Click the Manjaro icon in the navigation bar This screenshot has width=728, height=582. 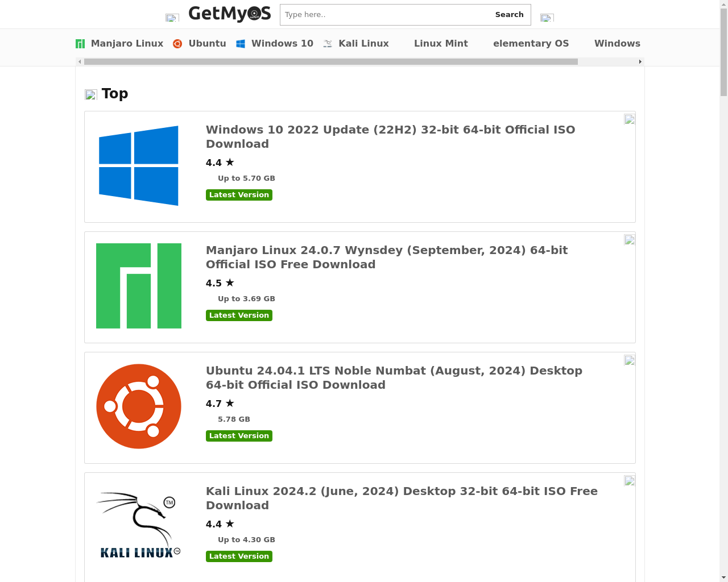coord(80,44)
